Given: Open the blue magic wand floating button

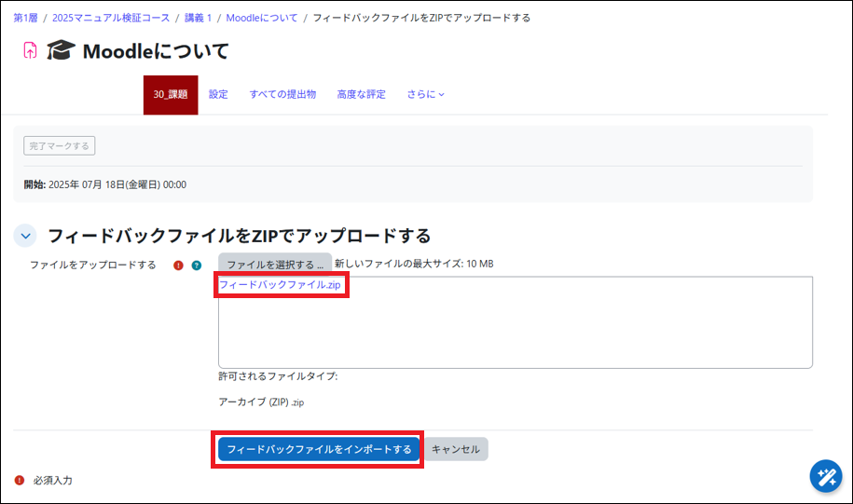Looking at the screenshot, I should click(826, 476).
